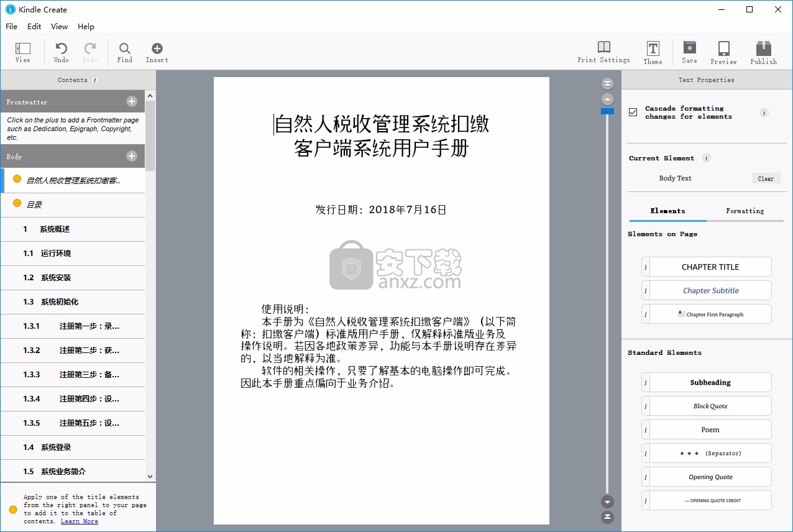793x532 pixels.
Task: Clear the current element
Action: pyautogui.click(x=766, y=178)
